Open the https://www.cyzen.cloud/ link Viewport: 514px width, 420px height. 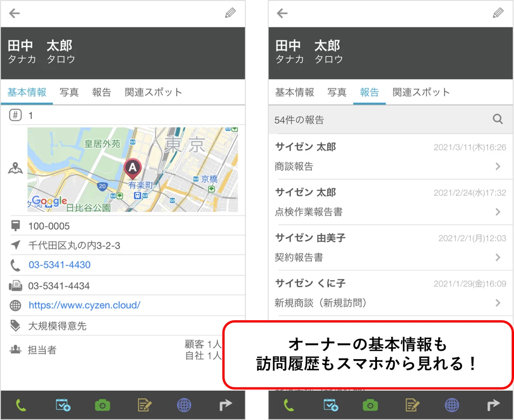pos(84,305)
